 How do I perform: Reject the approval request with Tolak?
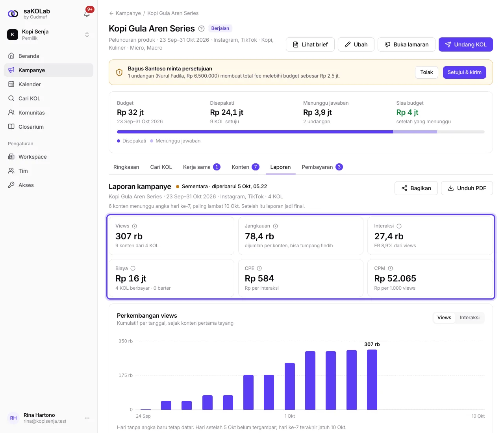coord(426,72)
